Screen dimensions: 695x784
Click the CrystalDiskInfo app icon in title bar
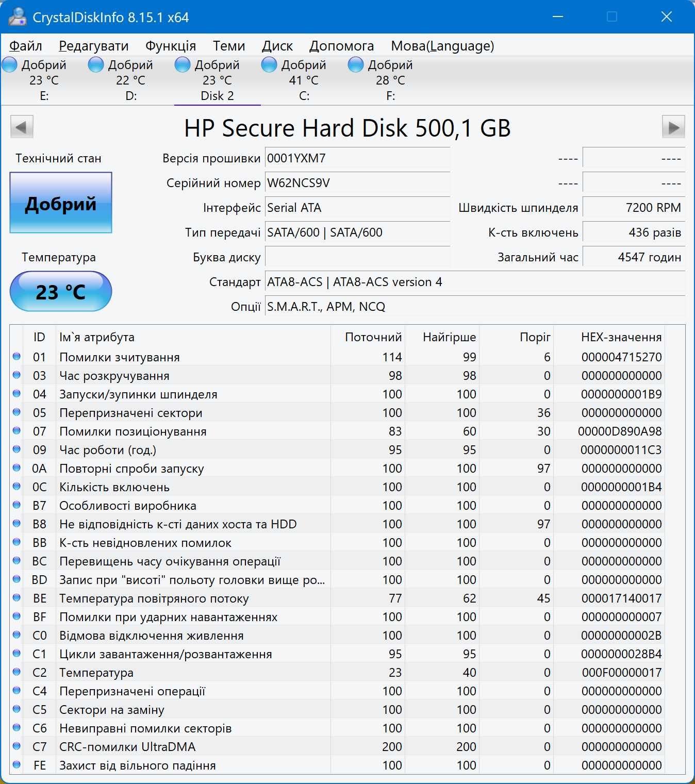coord(17,16)
